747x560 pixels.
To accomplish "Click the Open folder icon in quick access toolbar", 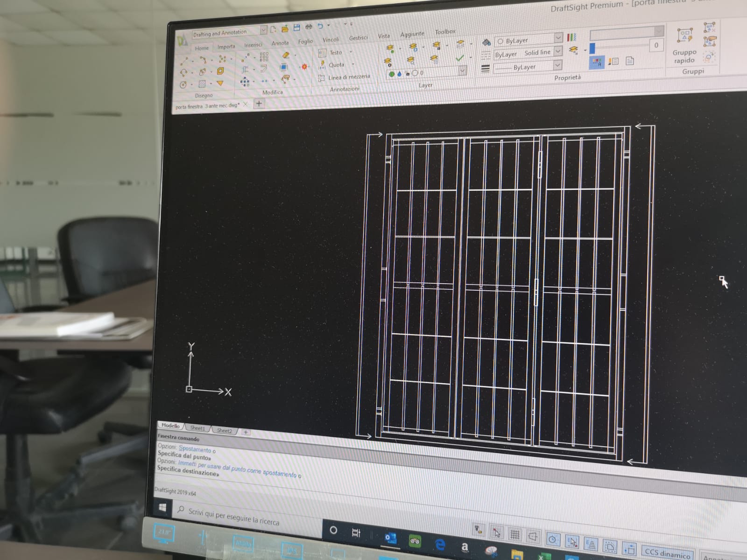I will point(285,28).
